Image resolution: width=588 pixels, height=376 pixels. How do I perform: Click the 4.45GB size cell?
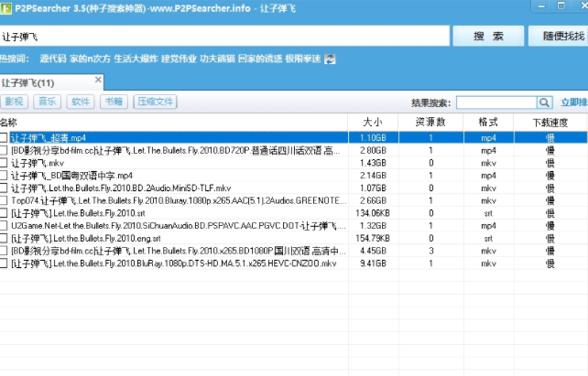tap(373, 251)
